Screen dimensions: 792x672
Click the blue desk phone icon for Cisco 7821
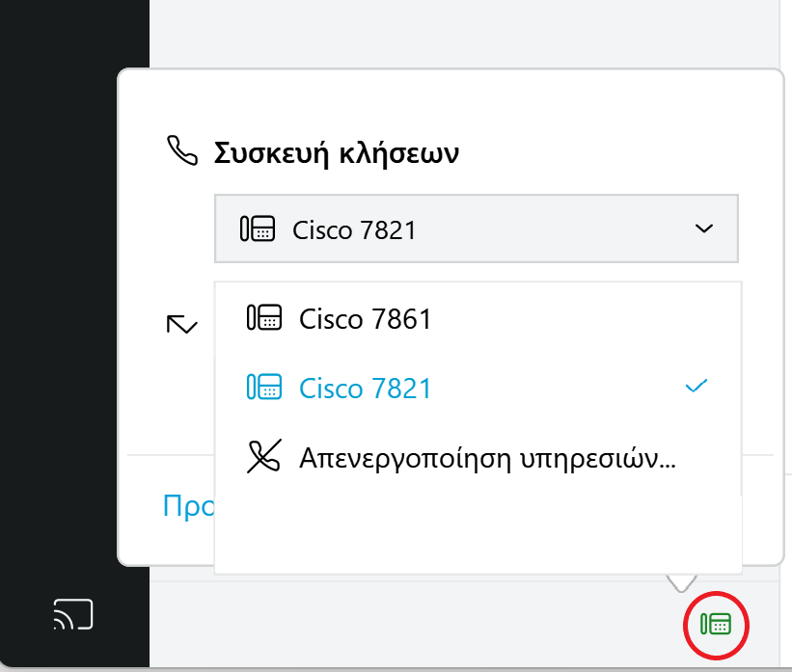click(x=264, y=387)
